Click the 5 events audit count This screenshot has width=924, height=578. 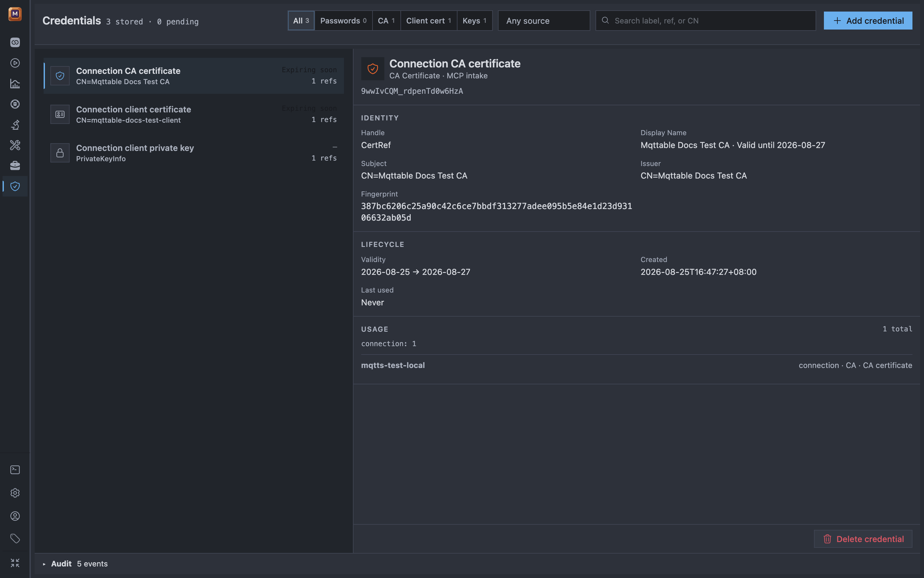92,564
